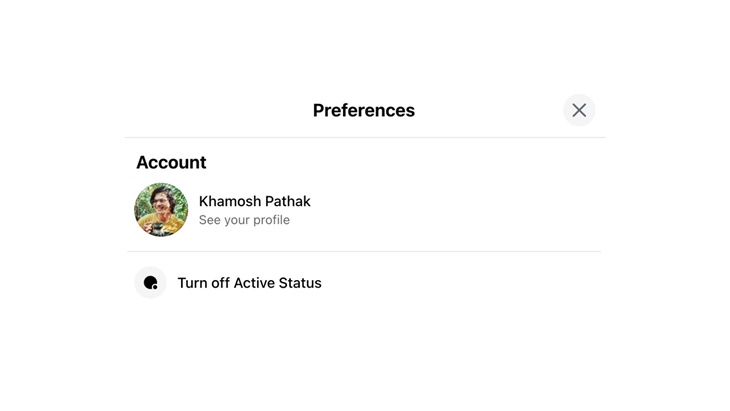
Task: Select the "Turn off Active Status" option
Action: [249, 283]
